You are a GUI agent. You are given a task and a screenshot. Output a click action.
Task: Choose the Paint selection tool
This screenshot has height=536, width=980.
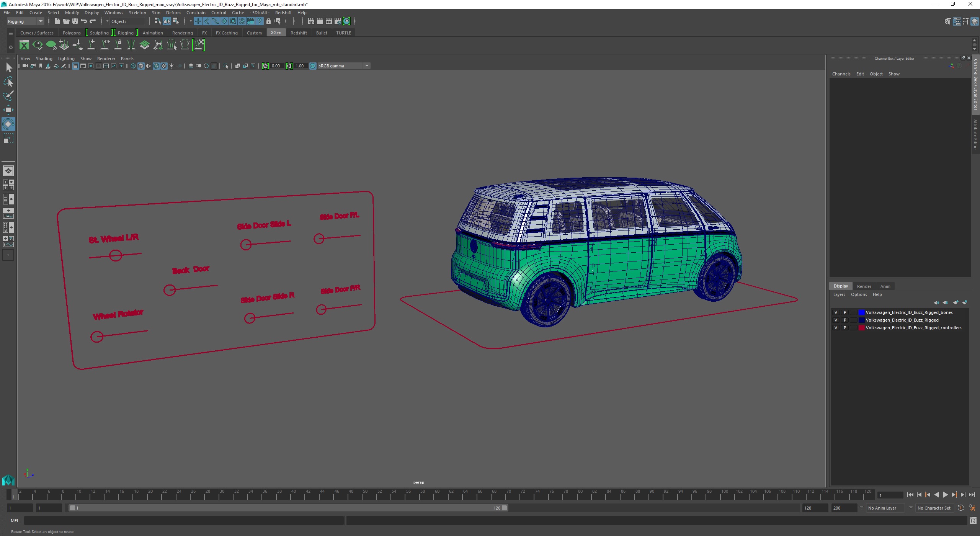pyautogui.click(x=8, y=96)
